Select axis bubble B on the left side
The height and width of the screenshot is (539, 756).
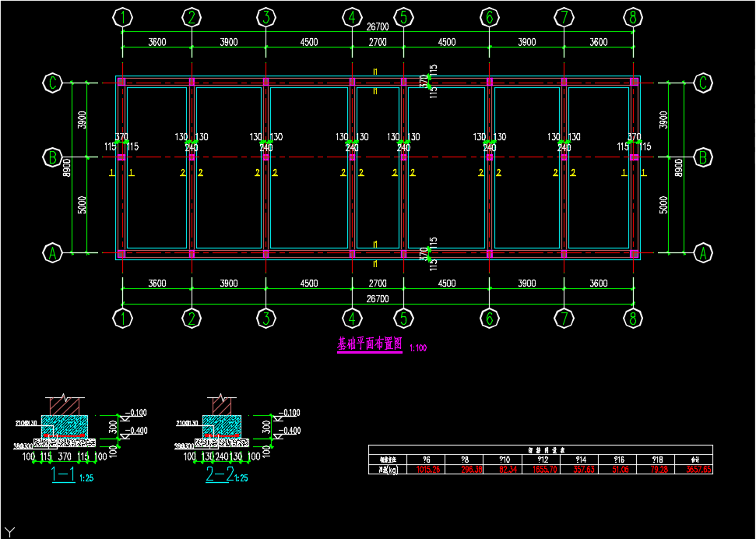(52, 157)
